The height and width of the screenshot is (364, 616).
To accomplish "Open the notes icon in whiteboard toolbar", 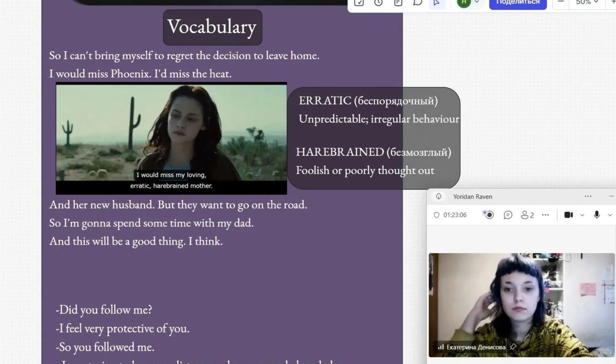I will pyautogui.click(x=398, y=2).
